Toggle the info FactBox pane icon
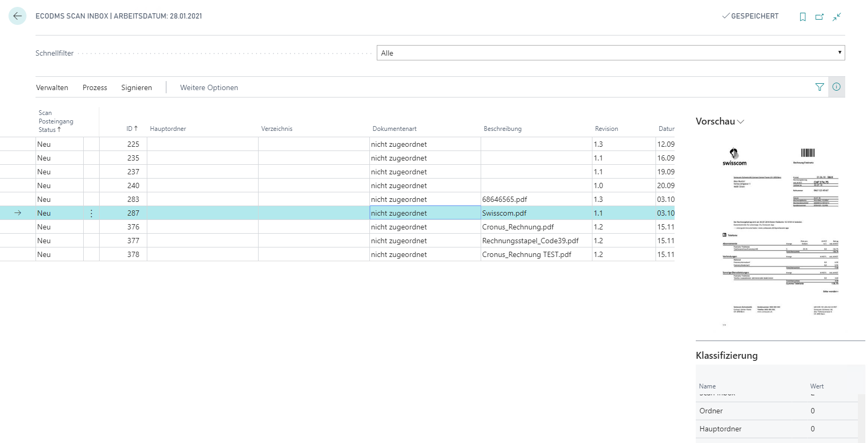Screen dimensions: 868x443 click(x=836, y=87)
